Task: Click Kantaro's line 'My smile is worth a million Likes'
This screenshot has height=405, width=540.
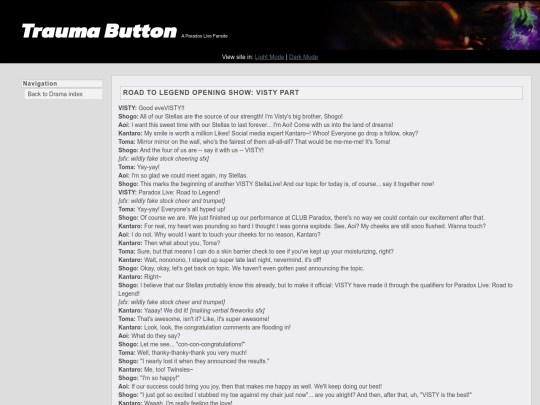Action: pos(268,133)
